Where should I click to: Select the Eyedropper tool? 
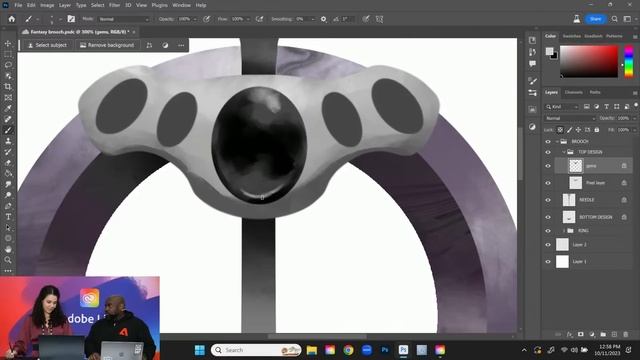[x=8, y=109]
